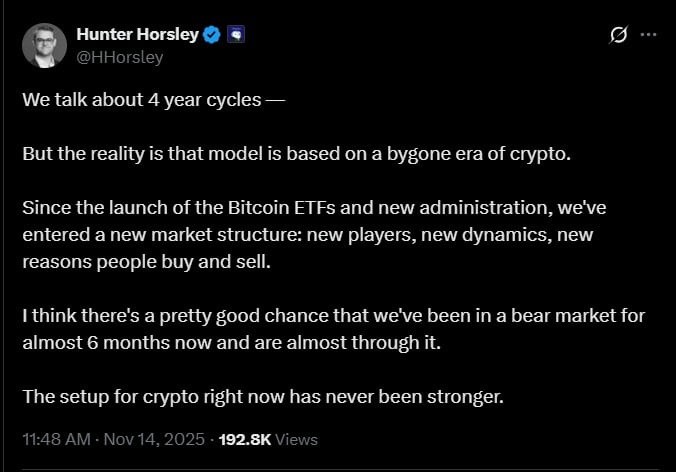The width and height of the screenshot is (676, 472).
Task: Open the @HHorsley handle link
Action: [120, 57]
